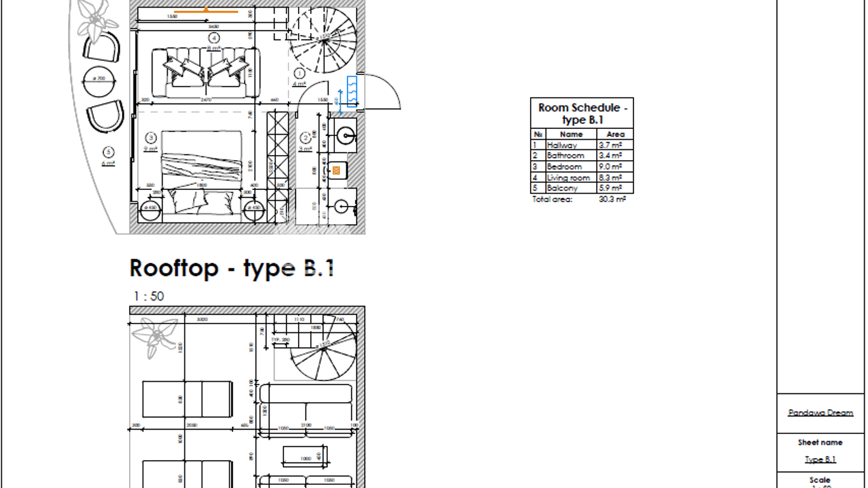The image size is (868, 488).
Task: Click the plant symbol on the rooftop plan
Action: 154,336
